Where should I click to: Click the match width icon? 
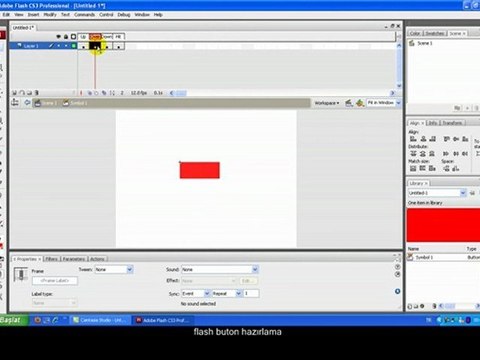click(413, 168)
